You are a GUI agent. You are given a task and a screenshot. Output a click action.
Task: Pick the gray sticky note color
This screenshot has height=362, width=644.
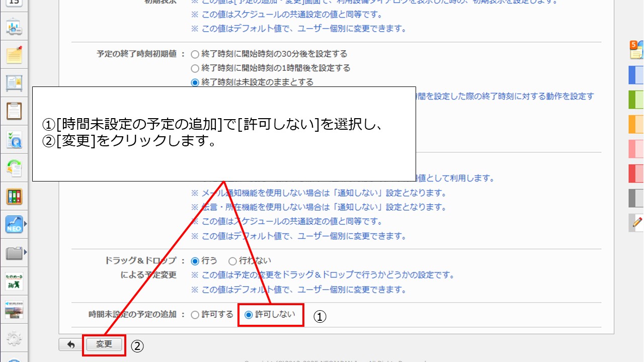coord(636,198)
